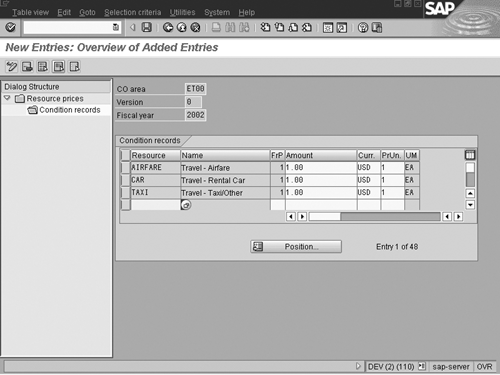Click the pencil change/display icon
500x375 pixels.
coord(12,67)
